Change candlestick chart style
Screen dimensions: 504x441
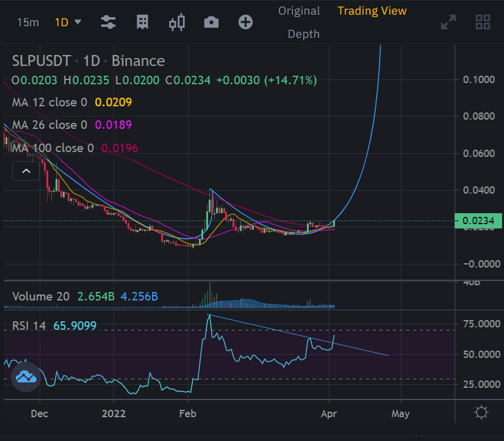pyautogui.click(x=177, y=22)
